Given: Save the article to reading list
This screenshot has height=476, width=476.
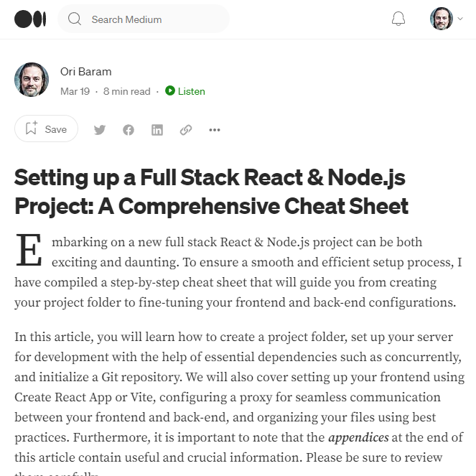Looking at the screenshot, I should point(47,129).
